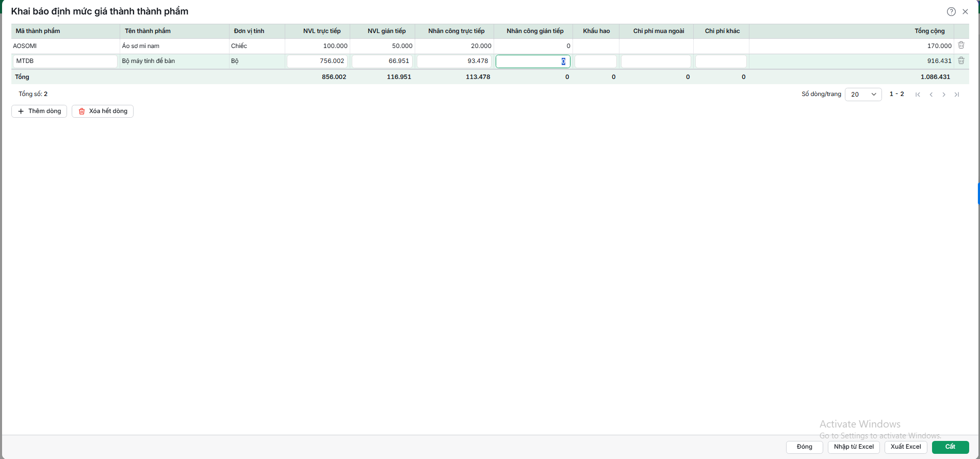The width and height of the screenshot is (980, 459).
Task: Go to next page arrow
Action: pyautogui.click(x=944, y=94)
